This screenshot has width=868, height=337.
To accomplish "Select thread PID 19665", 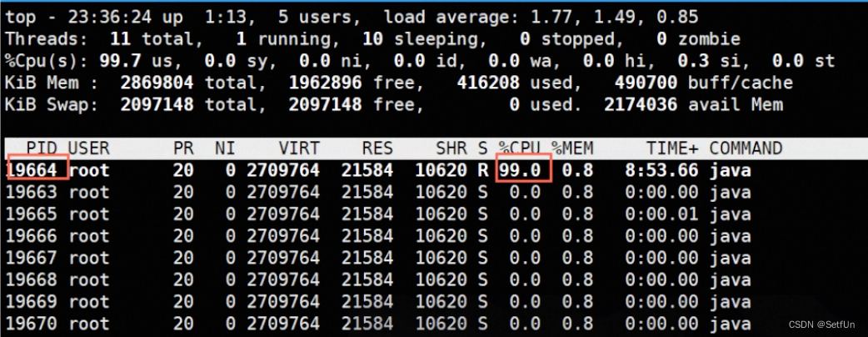I will pos(32,214).
